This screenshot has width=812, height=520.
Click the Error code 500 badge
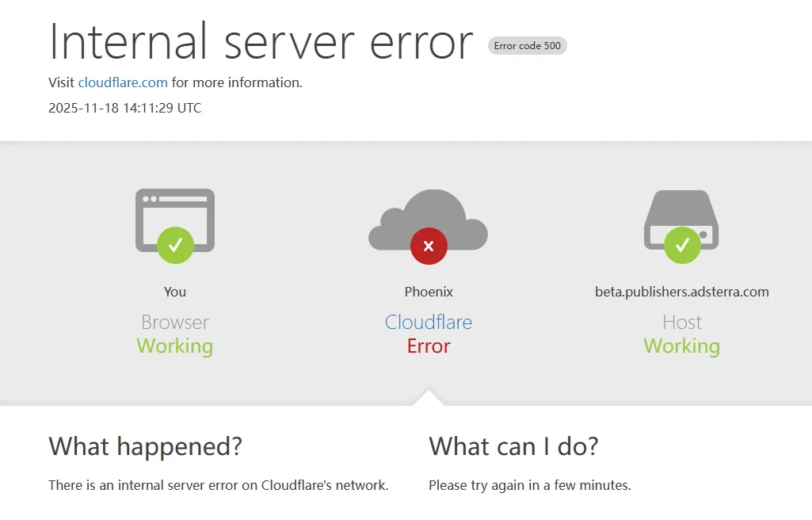(527, 46)
